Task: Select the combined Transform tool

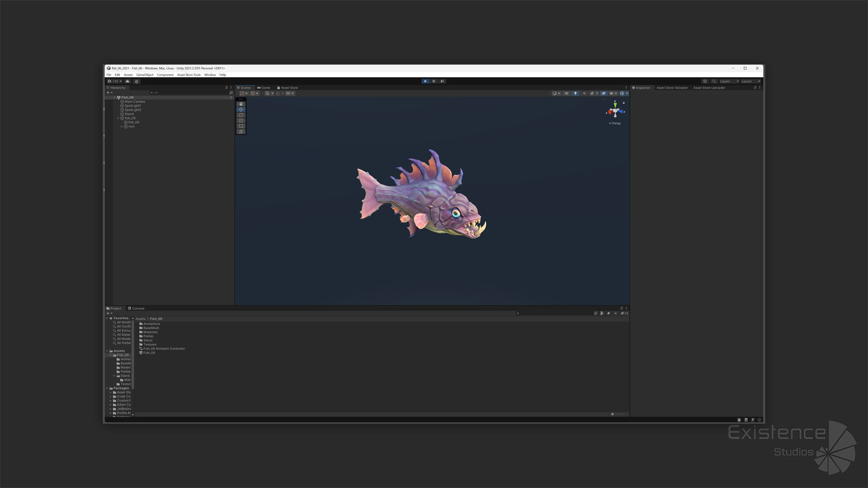Action: tap(241, 131)
